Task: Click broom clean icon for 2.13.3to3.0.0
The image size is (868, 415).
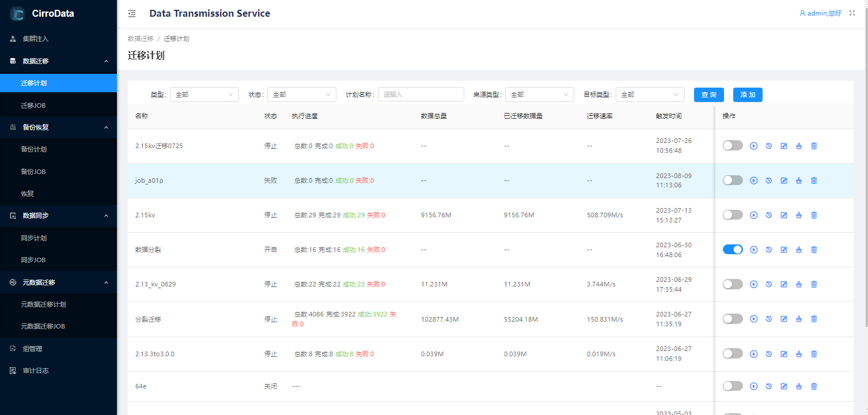Action: (799, 353)
